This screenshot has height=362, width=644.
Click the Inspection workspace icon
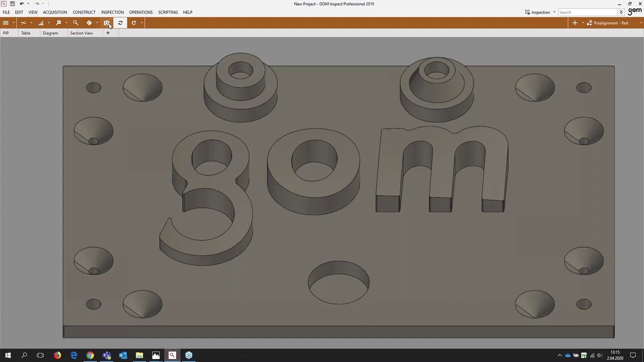point(527,12)
